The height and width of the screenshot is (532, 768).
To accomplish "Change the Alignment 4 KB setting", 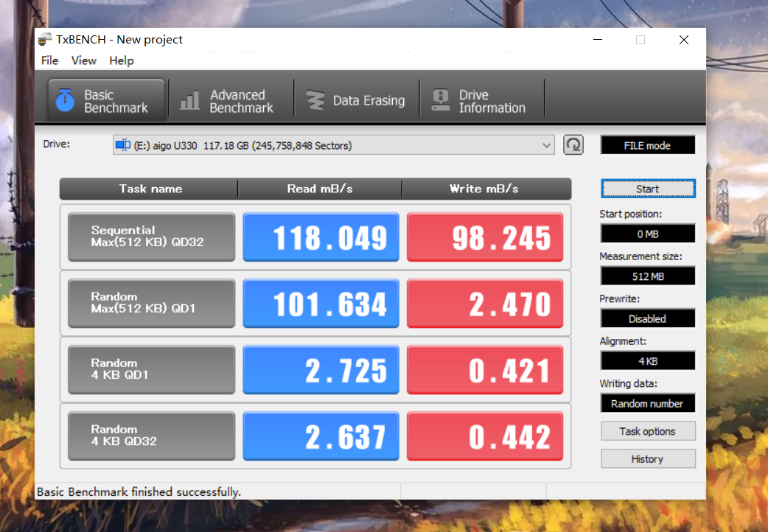I will tap(648, 361).
